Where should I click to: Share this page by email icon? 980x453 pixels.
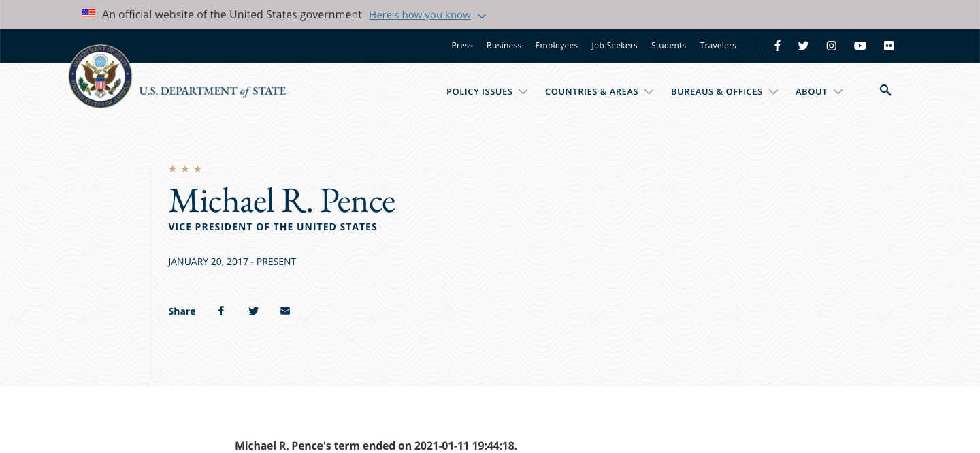285,311
